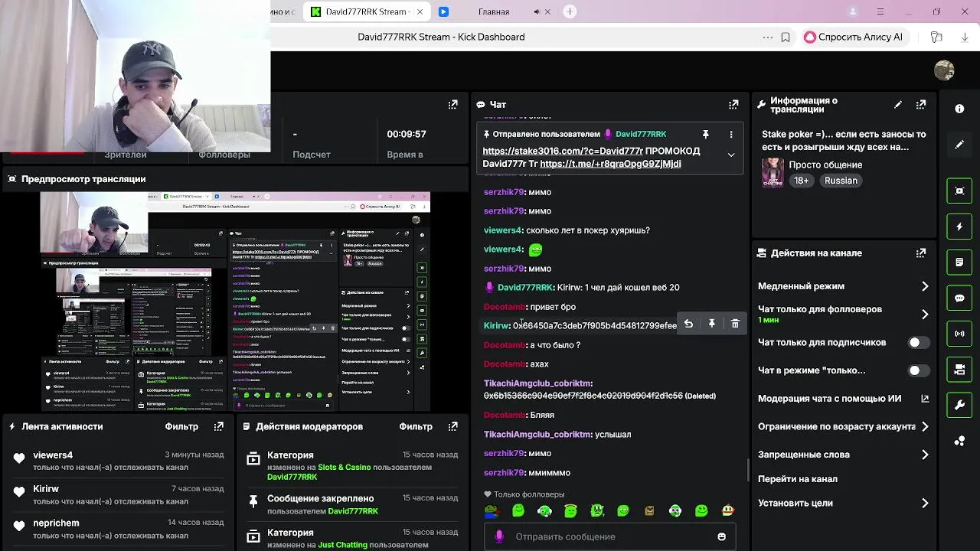Click the pin icon on pinned message
This screenshot has height=551, width=980.
pos(706,134)
